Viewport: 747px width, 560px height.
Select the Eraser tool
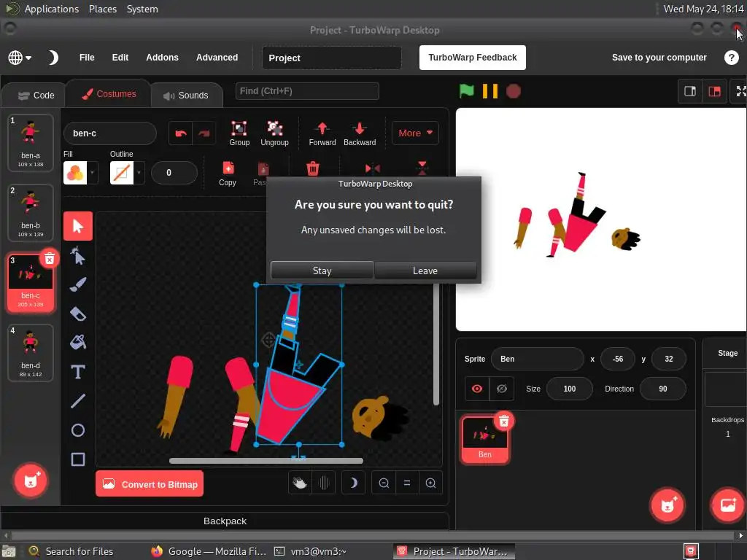click(77, 314)
